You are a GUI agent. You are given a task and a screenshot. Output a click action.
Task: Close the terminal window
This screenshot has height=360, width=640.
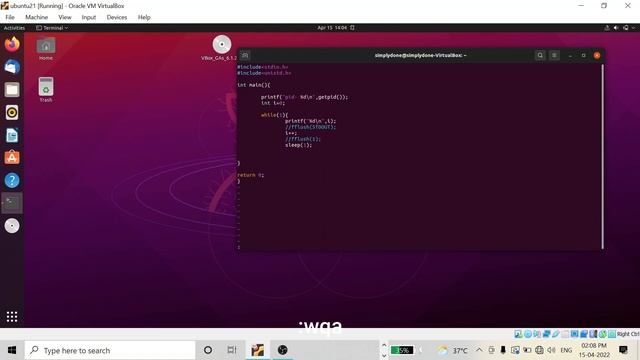597,55
